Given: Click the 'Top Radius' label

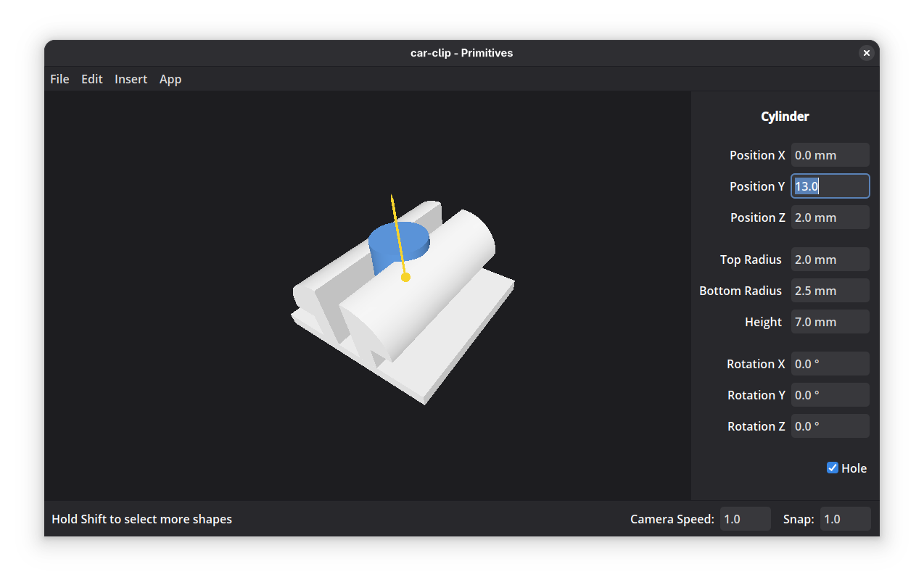Looking at the screenshot, I should pos(751,260).
